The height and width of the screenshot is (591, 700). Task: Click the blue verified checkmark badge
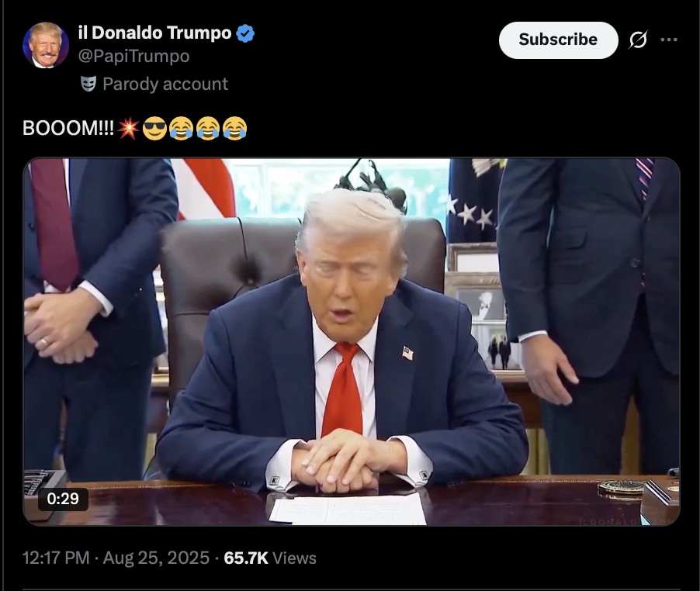[x=245, y=33]
